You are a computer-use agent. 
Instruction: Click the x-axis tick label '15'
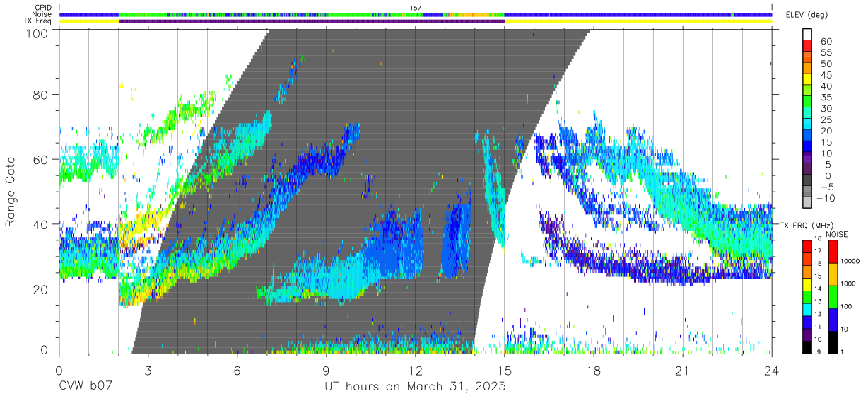click(x=505, y=371)
